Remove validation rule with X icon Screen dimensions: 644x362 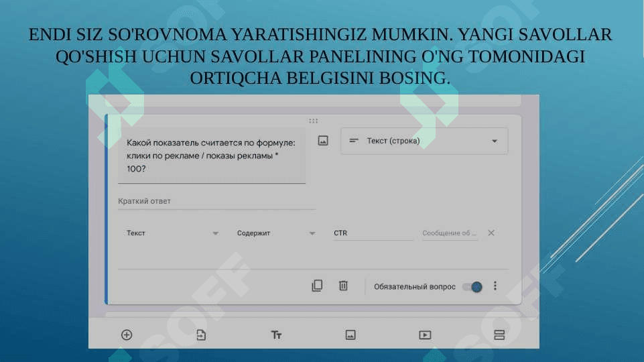[491, 233]
